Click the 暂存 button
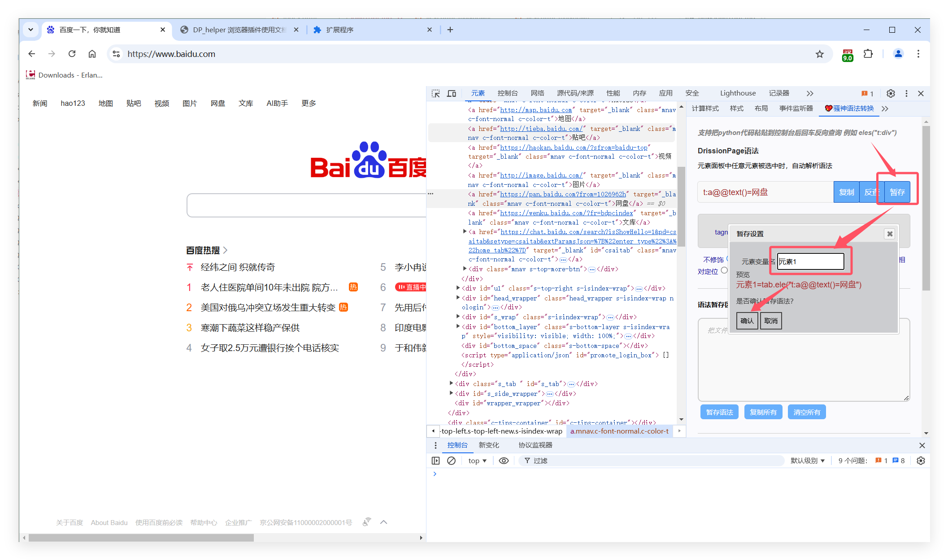Viewport: 948px width, 560px height. (897, 192)
